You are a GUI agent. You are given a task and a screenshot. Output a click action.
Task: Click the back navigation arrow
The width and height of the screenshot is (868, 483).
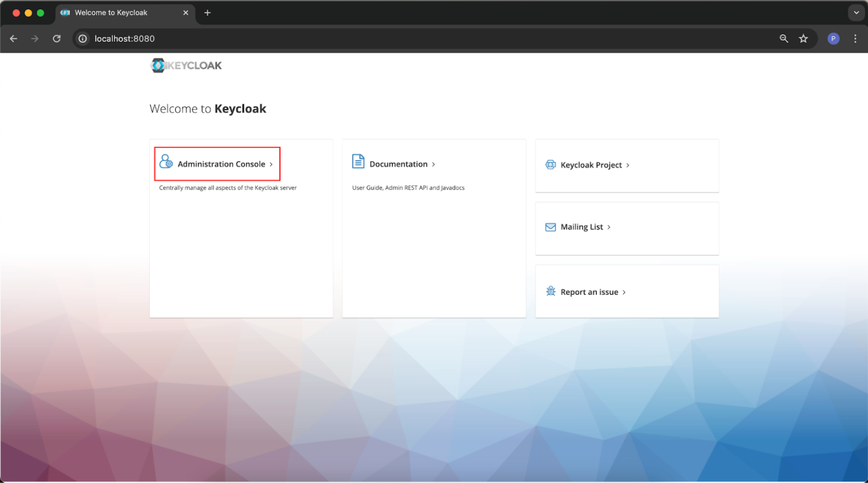(14, 38)
